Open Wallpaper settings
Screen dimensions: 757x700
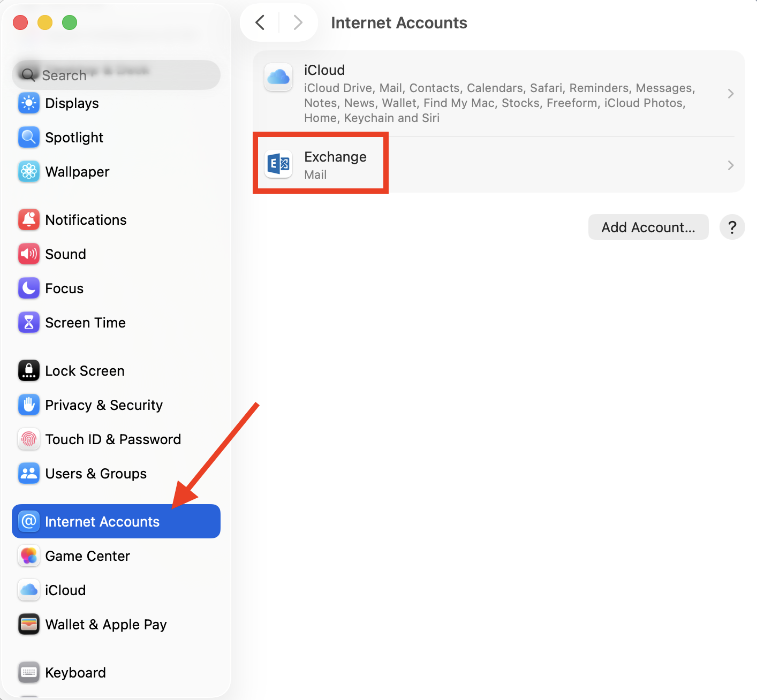pyautogui.click(x=77, y=172)
